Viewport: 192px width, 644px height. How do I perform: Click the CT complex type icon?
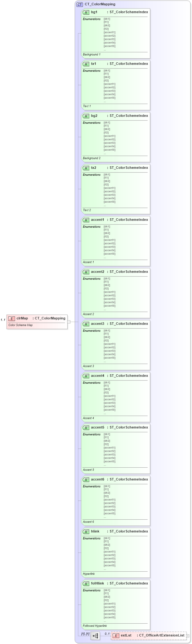[x=80, y=4]
